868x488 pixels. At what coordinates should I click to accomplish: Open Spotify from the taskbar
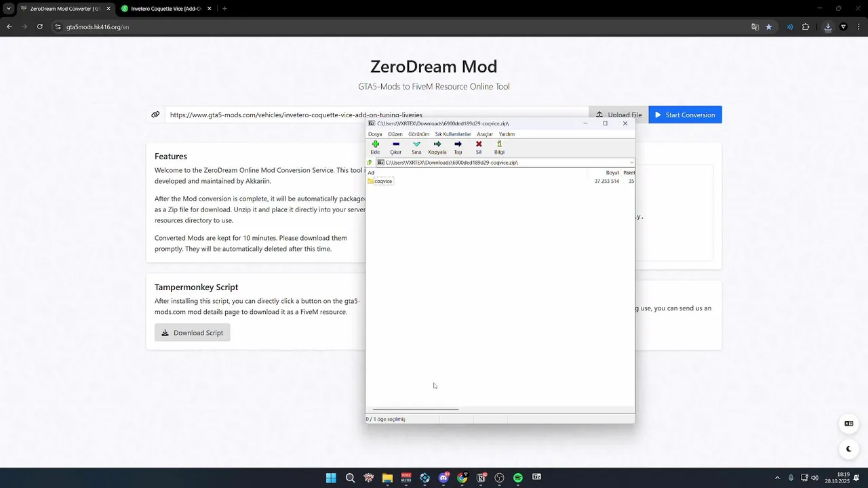(x=518, y=478)
